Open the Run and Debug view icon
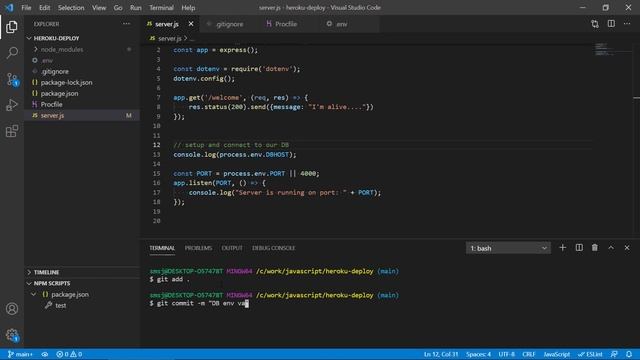 (x=12, y=105)
